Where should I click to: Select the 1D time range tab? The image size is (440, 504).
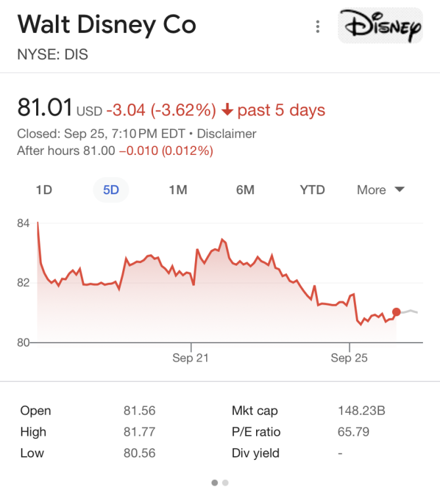pos(44,190)
